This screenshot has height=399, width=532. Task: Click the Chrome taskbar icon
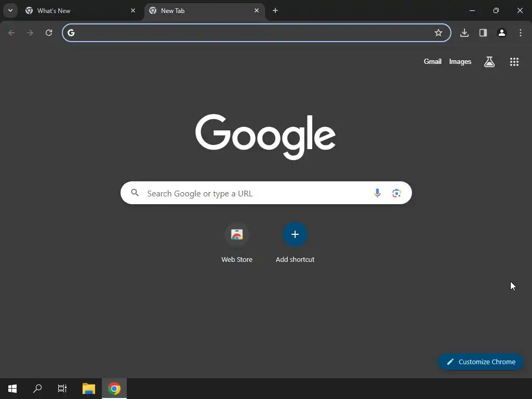click(x=114, y=389)
